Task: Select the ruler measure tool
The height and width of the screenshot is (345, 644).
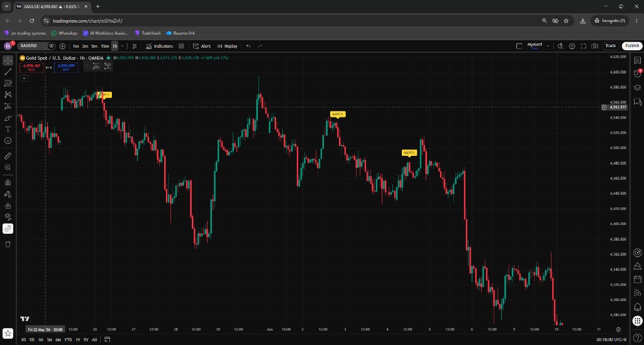Action: pyautogui.click(x=8, y=156)
